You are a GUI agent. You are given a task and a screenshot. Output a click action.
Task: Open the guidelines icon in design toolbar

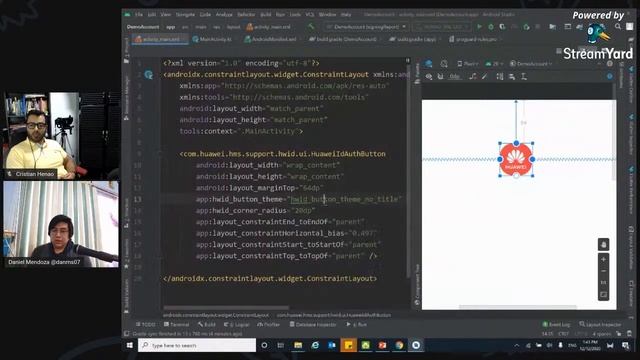tap(524, 76)
